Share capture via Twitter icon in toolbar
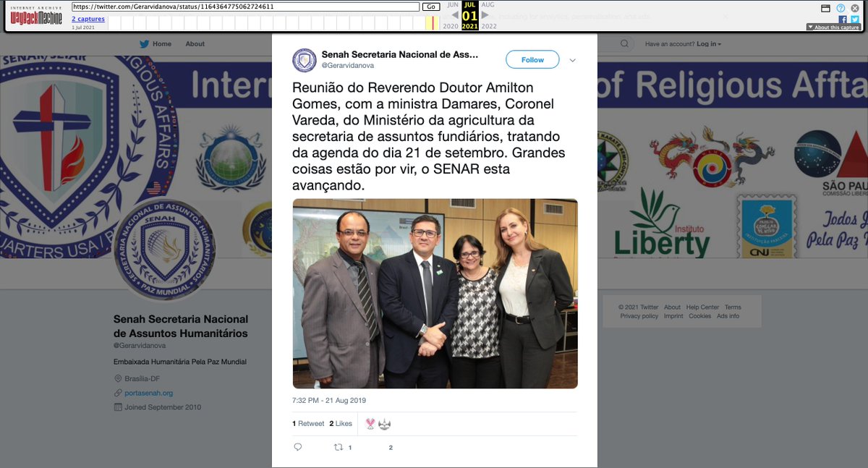Image resolution: width=868 pixels, height=468 pixels. [x=854, y=20]
